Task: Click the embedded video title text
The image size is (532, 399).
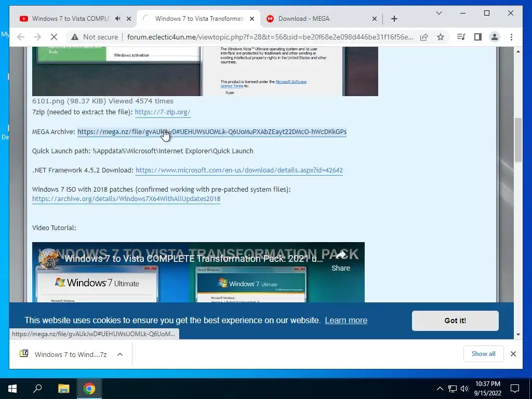Action: [193, 259]
